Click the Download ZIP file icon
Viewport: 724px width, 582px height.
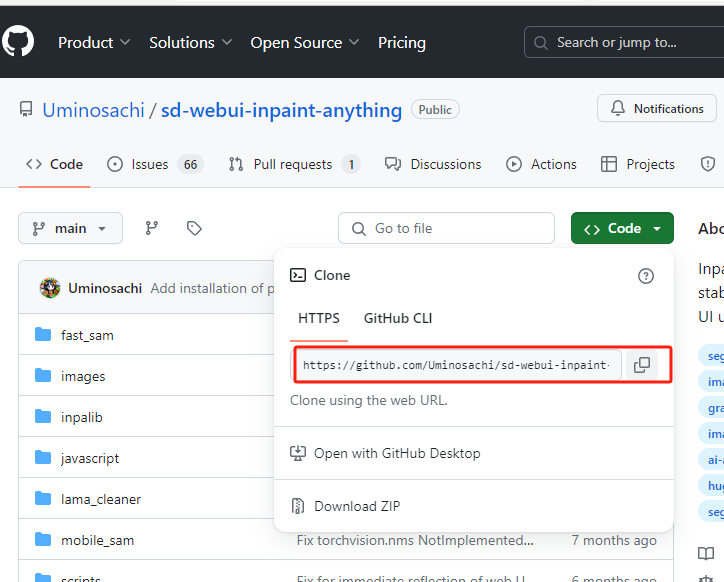(298, 506)
